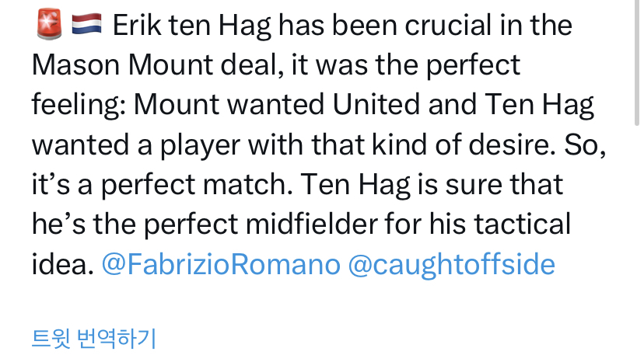Click the vertical scrollbar thumb
Screen dimensions: 644x355
pyautogui.click(x=636, y=62)
